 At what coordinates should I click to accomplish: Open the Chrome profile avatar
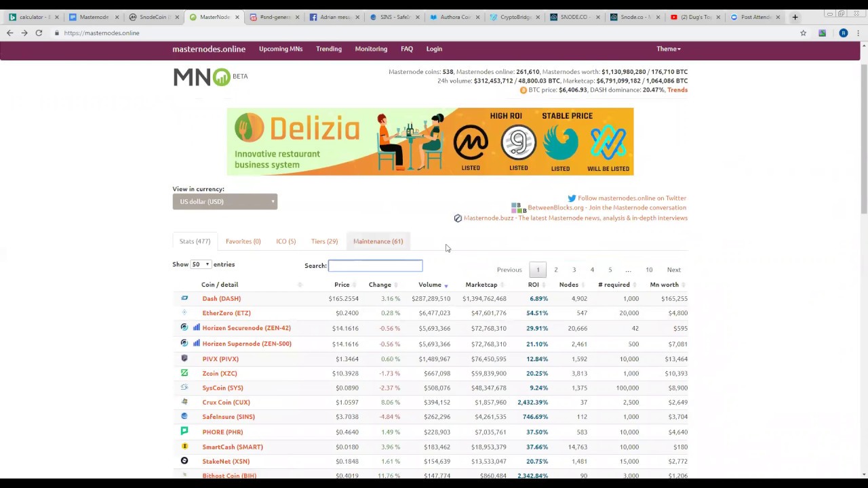844,33
